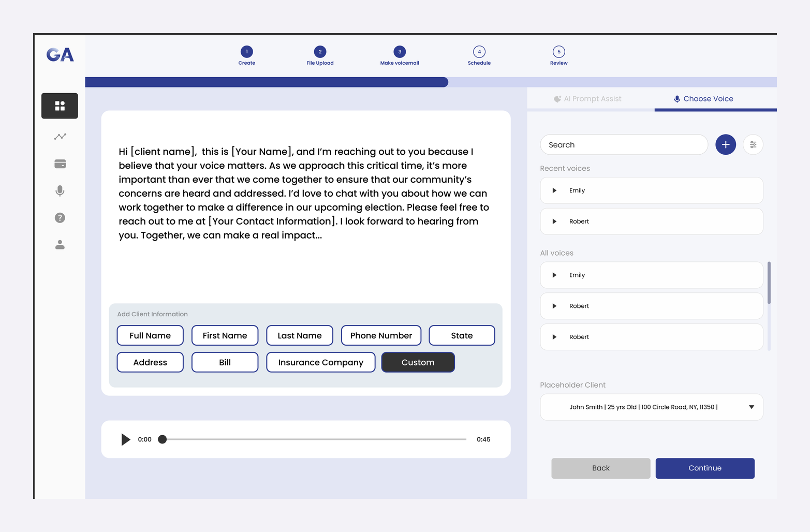Click the Custom placeholder button

click(418, 362)
